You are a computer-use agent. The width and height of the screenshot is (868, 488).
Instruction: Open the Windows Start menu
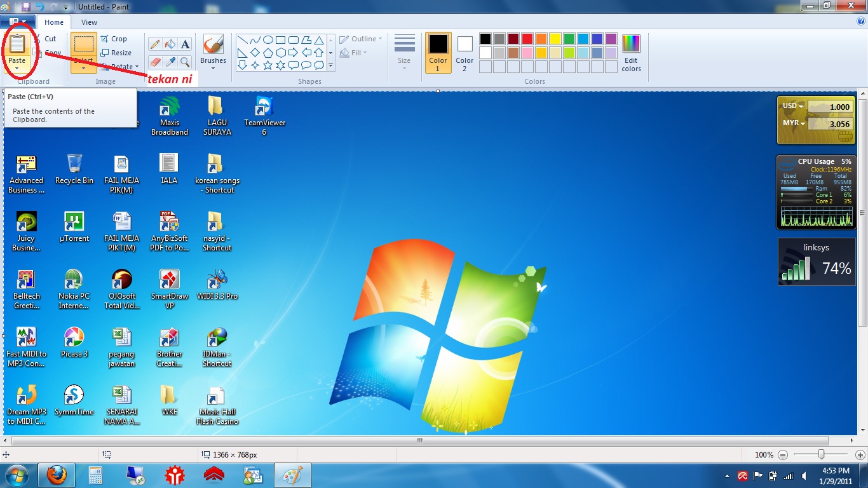(17, 475)
